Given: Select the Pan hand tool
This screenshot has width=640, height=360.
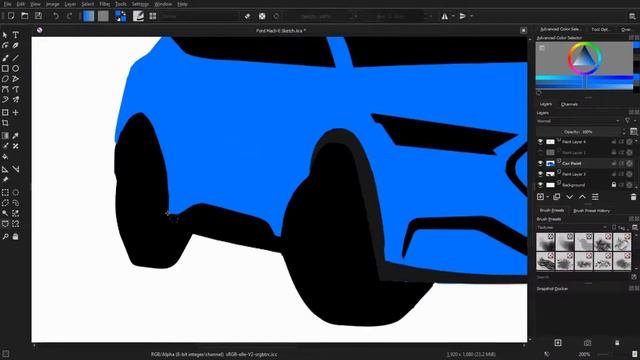Looking at the screenshot, I should click(16, 236).
